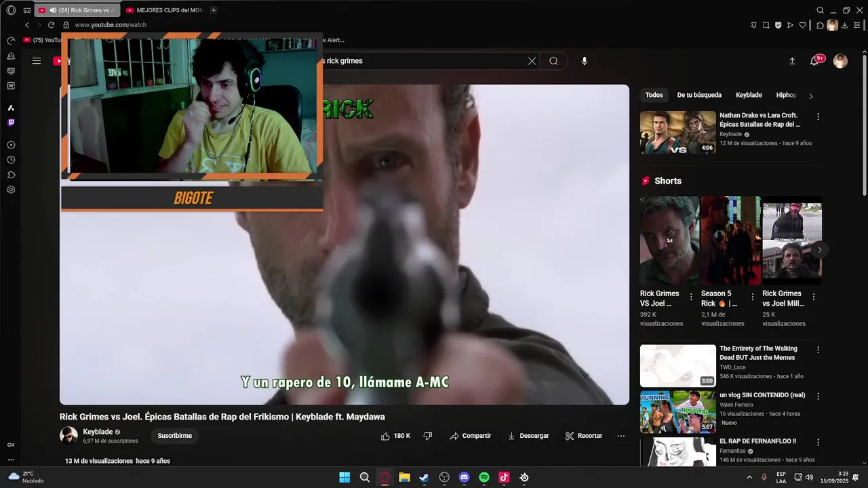The width and height of the screenshot is (868, 488).
Task: Select the Hiphop filter chip
Action: tap(786, 96)
